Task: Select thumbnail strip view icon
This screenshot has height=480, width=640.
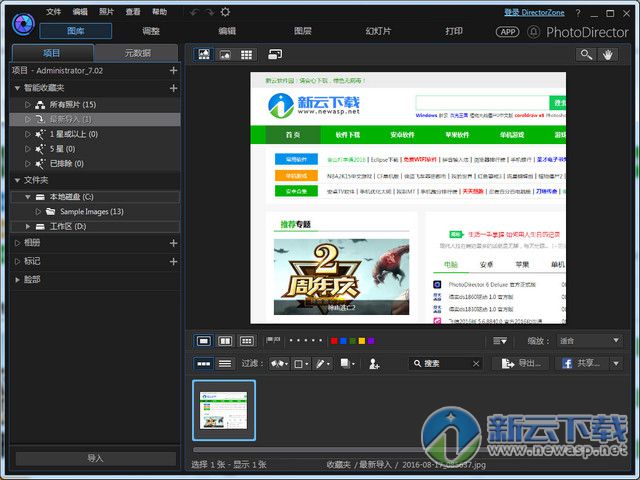Action: point(204,364)
